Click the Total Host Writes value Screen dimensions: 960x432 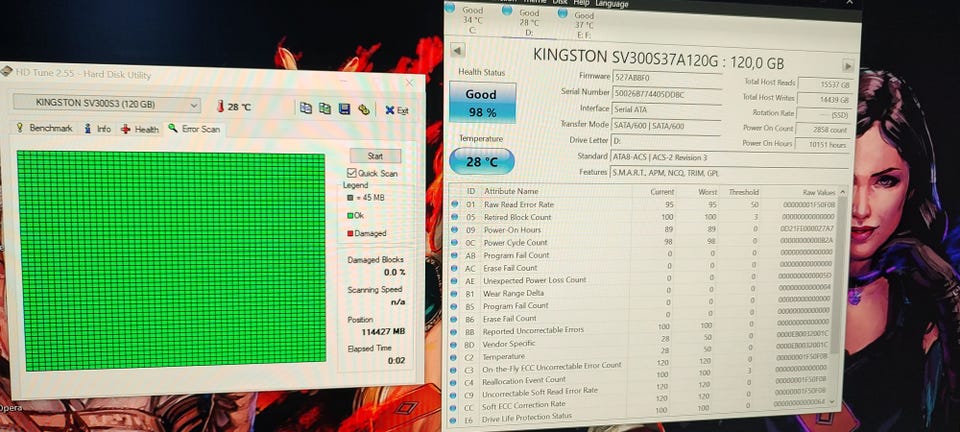pyautogui.click(x=825, y=99)
